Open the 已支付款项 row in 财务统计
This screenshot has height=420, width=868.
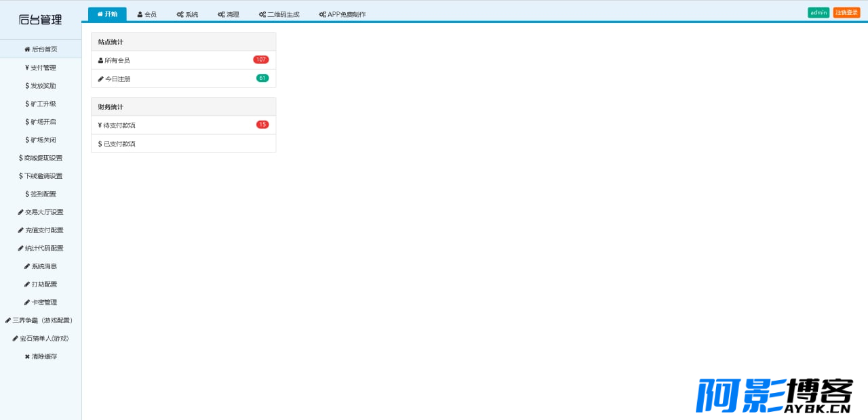[x=184, y=144]
